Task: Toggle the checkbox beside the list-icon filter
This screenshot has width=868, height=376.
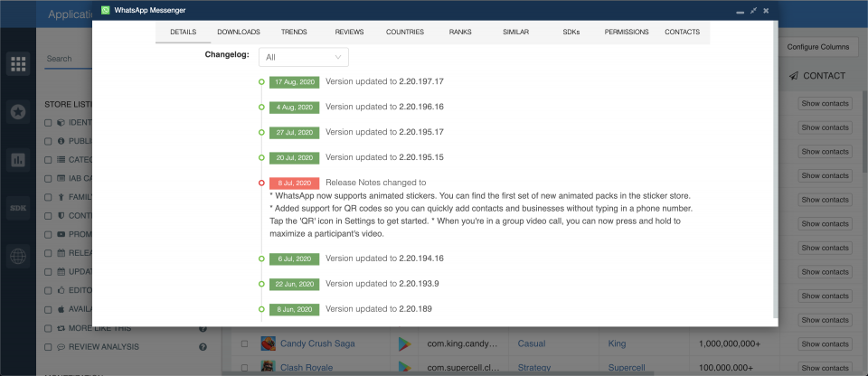Action: [48, 160]
